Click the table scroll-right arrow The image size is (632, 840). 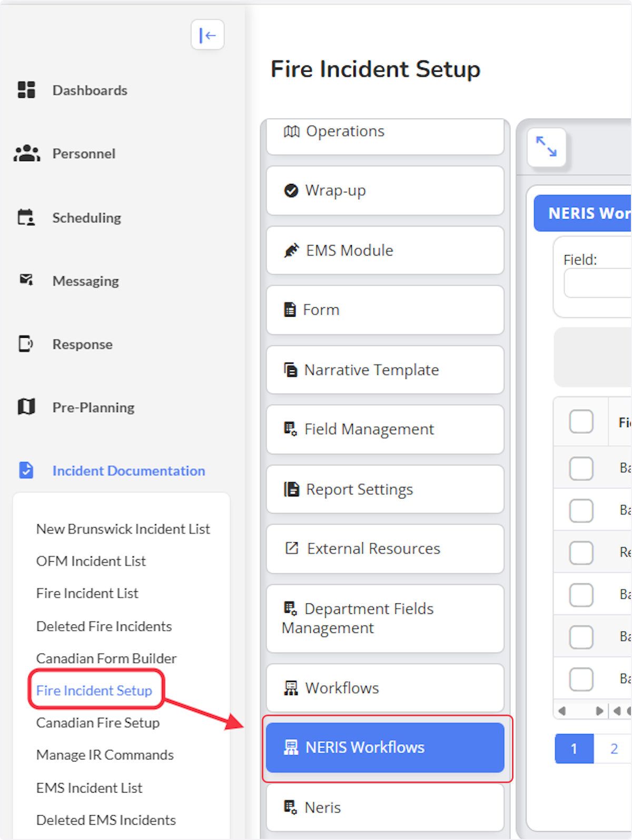tap(599, 711)
